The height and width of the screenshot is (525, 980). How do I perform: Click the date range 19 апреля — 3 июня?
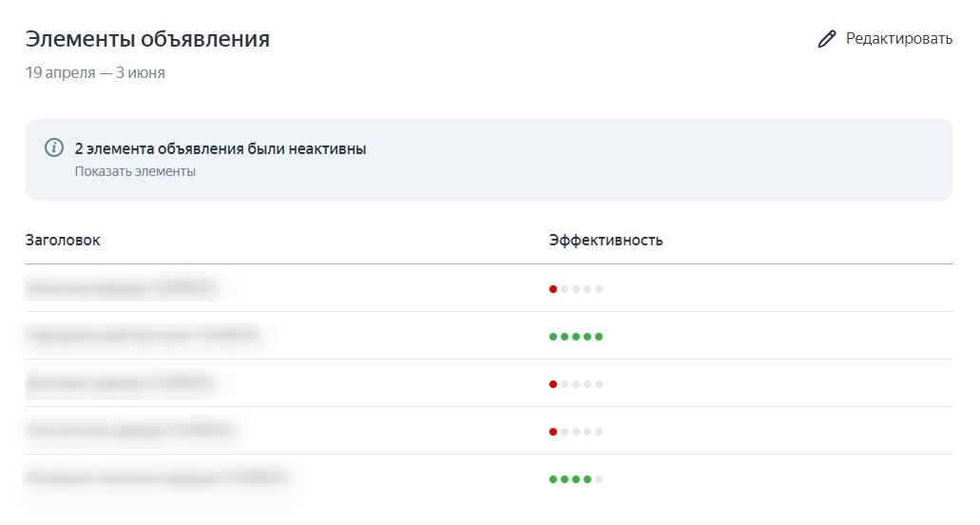[x=95, y=72]
